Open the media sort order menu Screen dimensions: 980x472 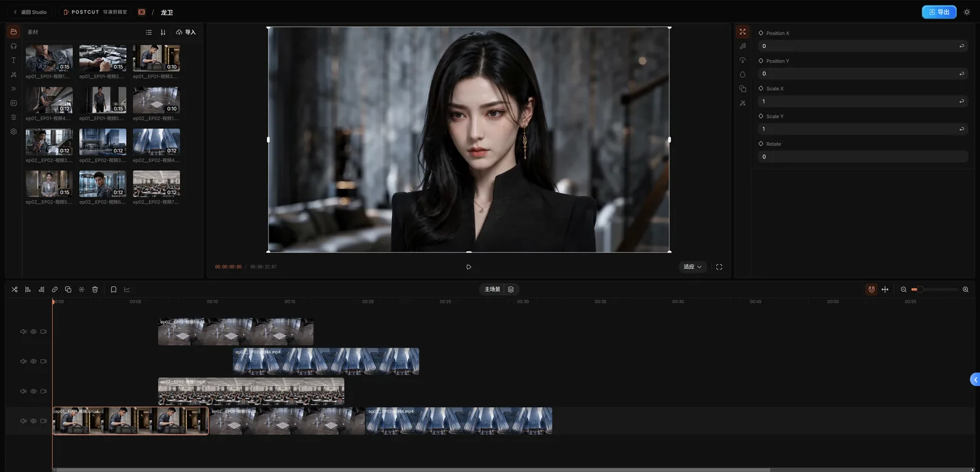pyautogui.click(x=163, y=32)
